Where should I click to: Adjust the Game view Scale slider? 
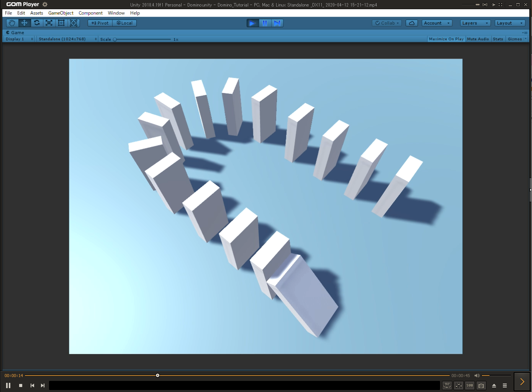tap(142, 39)
